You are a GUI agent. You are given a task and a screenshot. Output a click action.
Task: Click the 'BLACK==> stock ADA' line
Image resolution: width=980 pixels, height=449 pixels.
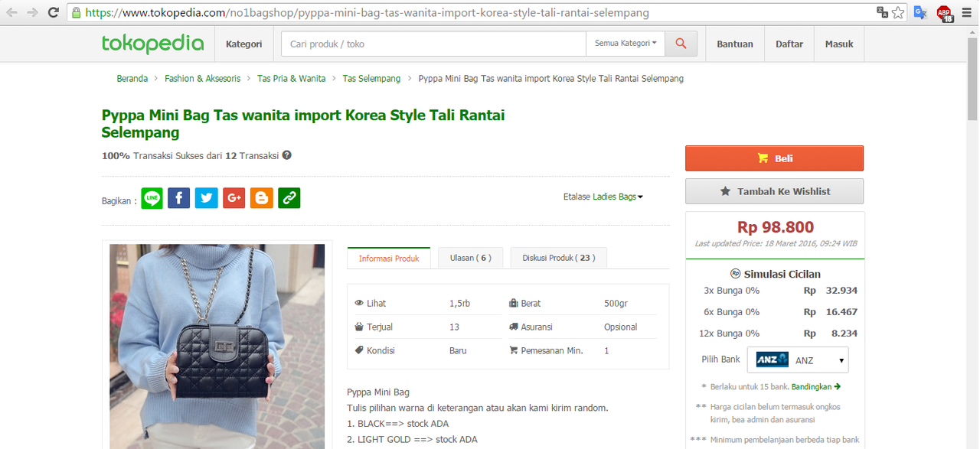pyautogui.click(x=398, y=424)
